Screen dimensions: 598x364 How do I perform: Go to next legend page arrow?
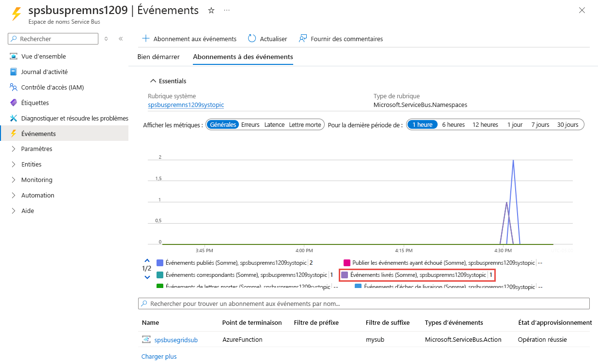[x=147, y=277]
